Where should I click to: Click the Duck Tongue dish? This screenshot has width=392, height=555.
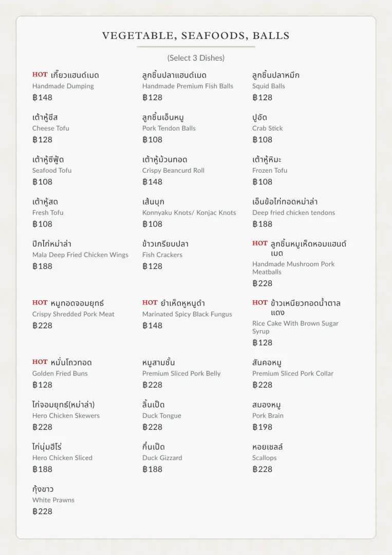coord(162,416)
